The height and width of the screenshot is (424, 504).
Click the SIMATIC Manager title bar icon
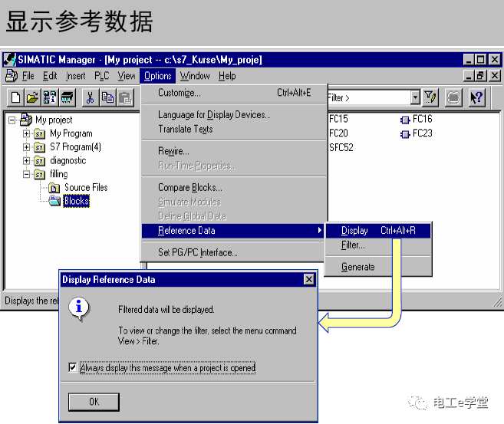click(x=10, y=60)
